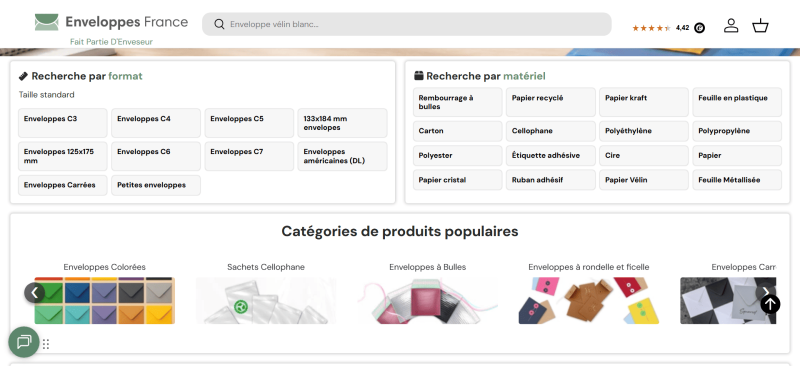Image resolution: width=800 pixels, height=366 pixels.
Task: Open Sachets Cellophane category thumbnail
Action: (x=266, y=301)
